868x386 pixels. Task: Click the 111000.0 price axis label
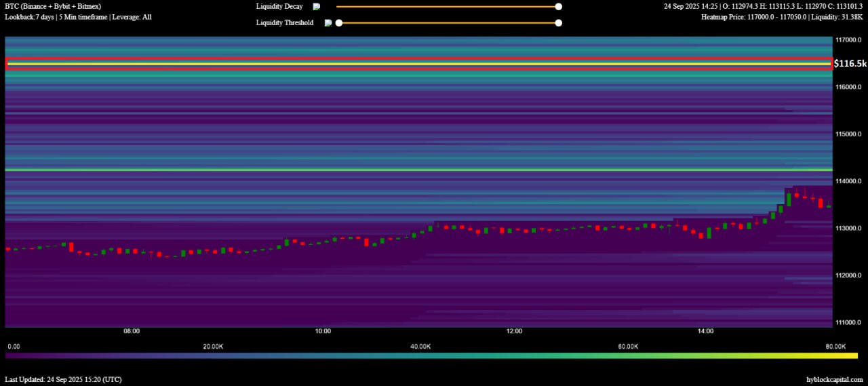point(848,322)
